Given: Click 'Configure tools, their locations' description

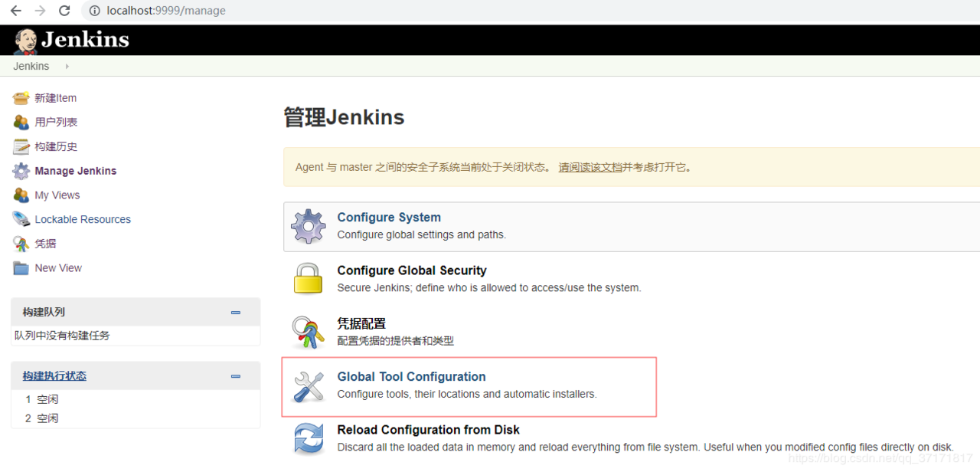Looking at the screenshot, I should 467,394.
